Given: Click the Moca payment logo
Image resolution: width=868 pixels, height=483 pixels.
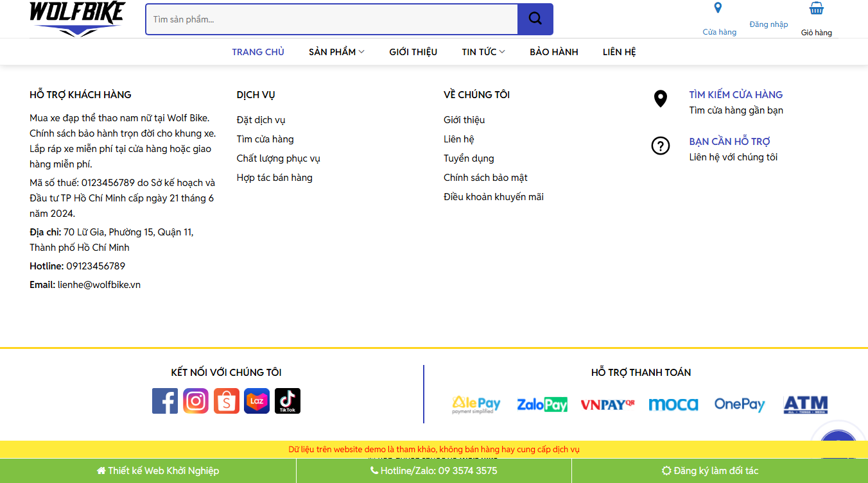Looking at the screenshot, I should click(x=673, y=404).
